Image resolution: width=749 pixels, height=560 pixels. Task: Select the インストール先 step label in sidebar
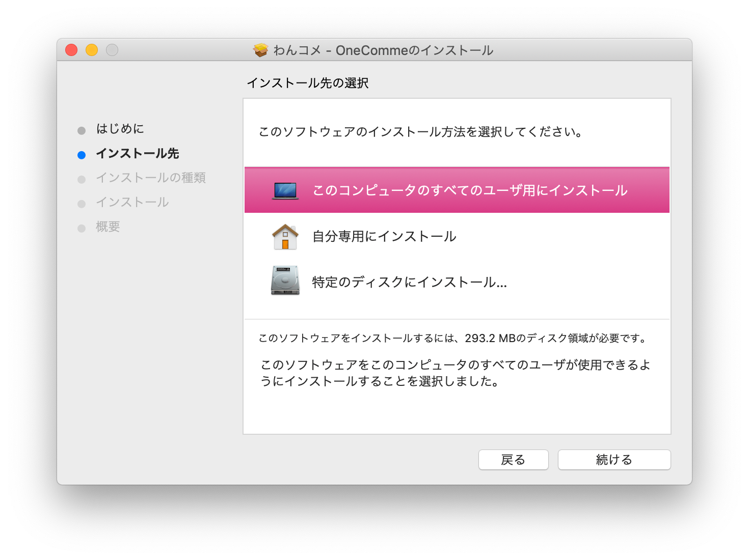[x=138, y=153]
